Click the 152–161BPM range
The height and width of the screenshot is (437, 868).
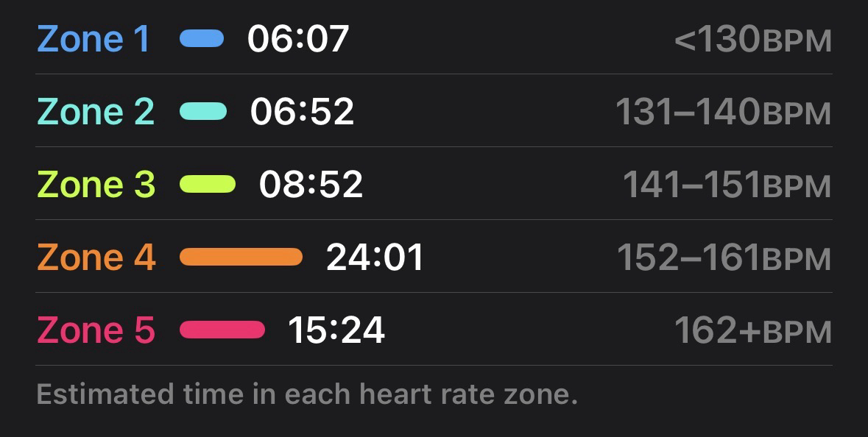(x=724, y=258)
